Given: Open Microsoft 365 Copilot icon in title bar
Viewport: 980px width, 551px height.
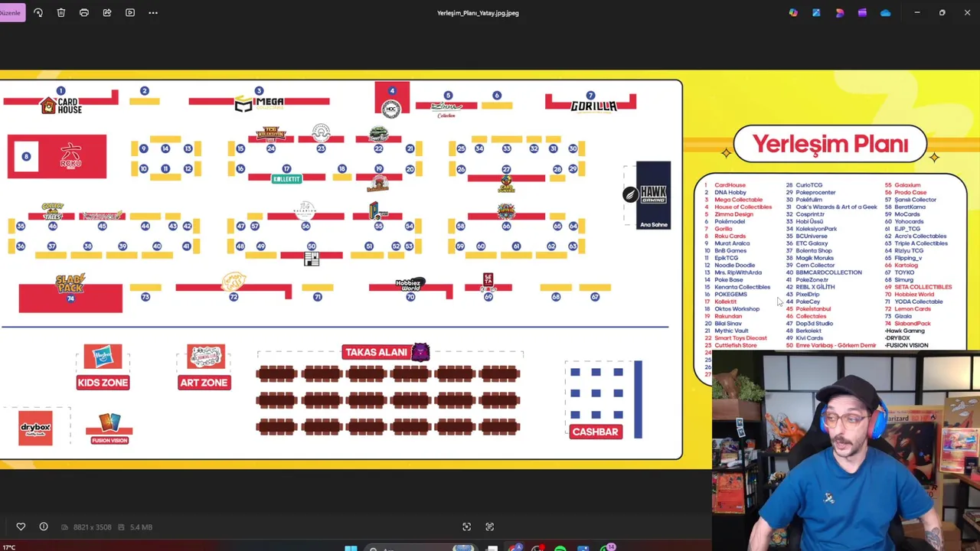Looking at the screenshot, I should click(793, 12).
